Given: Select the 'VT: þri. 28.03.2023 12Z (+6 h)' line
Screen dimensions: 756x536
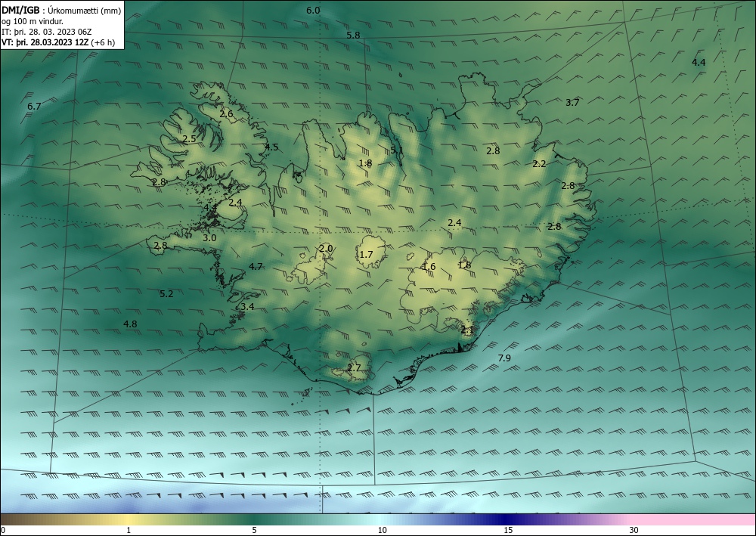Looking at the screenshot, I should pyautogui.click(x=58, y=42).
